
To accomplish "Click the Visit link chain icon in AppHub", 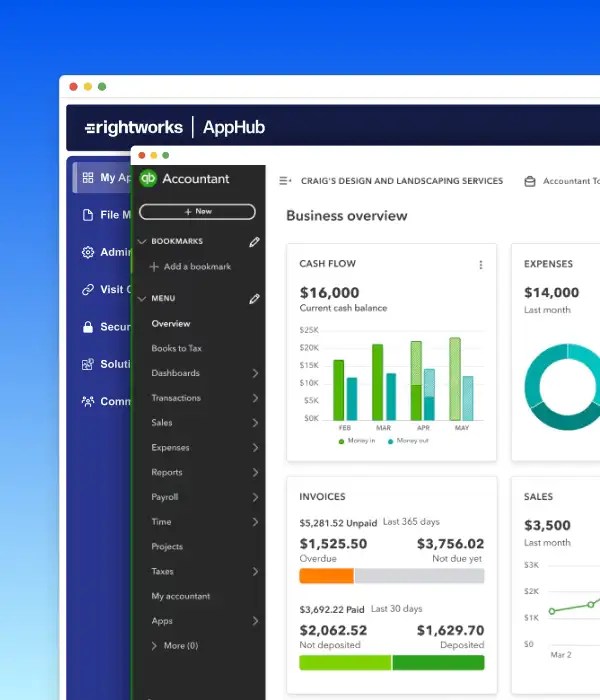I will [88, 289].
